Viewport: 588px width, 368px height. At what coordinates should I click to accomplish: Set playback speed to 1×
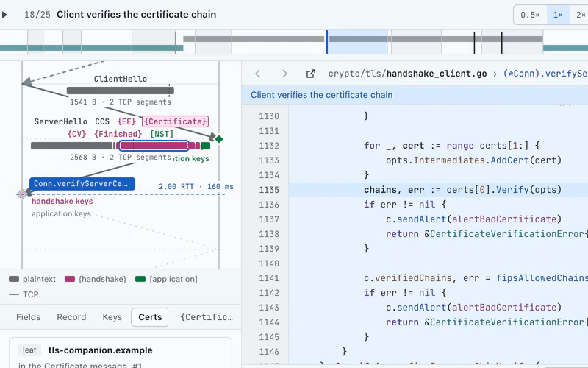[558, 15]
